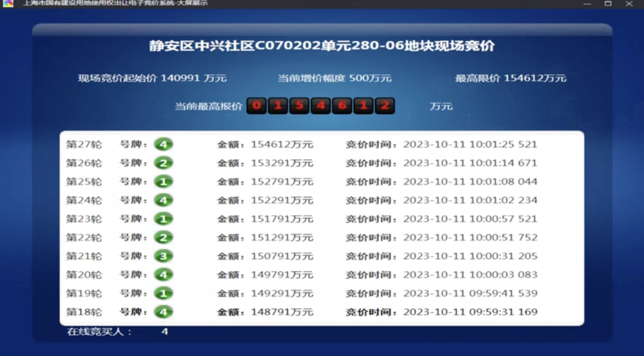Click the window title text in title bar

point(115,3)
